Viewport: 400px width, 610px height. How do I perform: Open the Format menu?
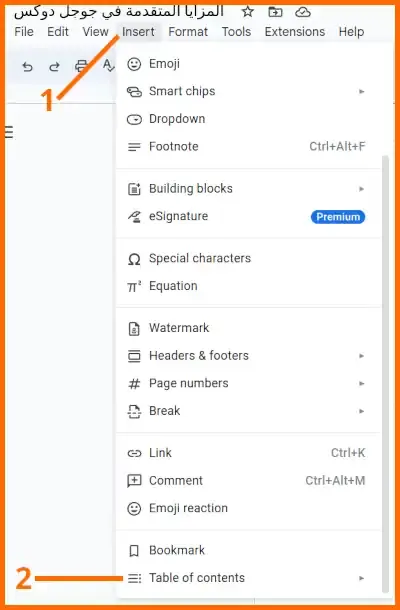188,32
